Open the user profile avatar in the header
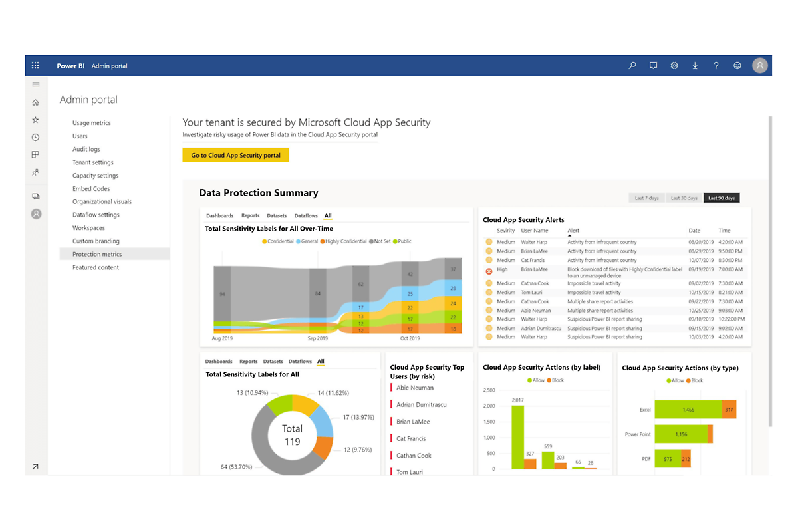Viewport: 798px width, 532px height. 760,65
